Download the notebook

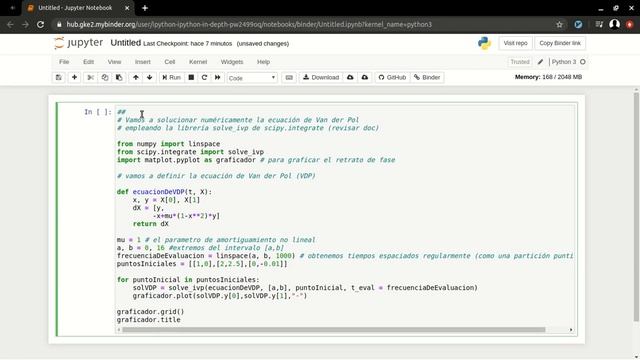click(321, 78)
